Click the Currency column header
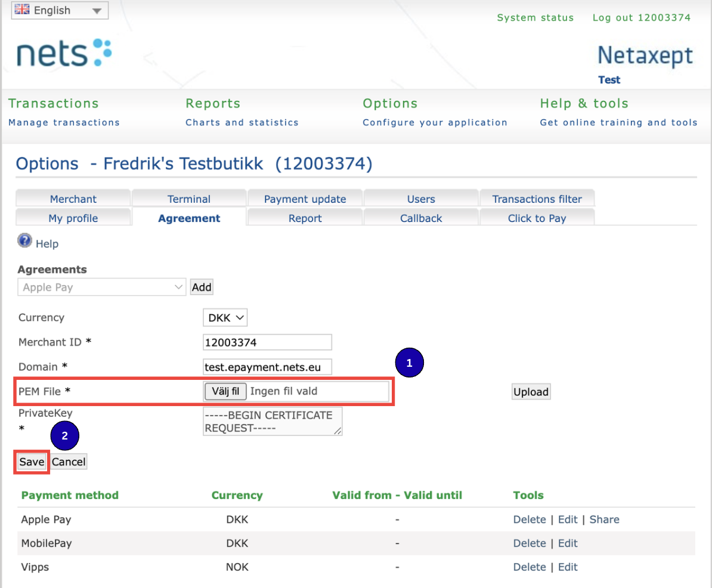Image resolution: width=712 pixels, height=588 pixels. tap(237, 496)
